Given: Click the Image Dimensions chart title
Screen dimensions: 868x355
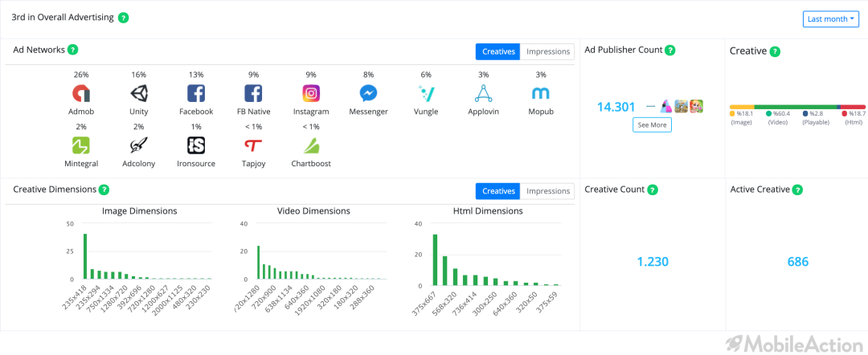Looking at the screenshot, I should tap(140, 211).
